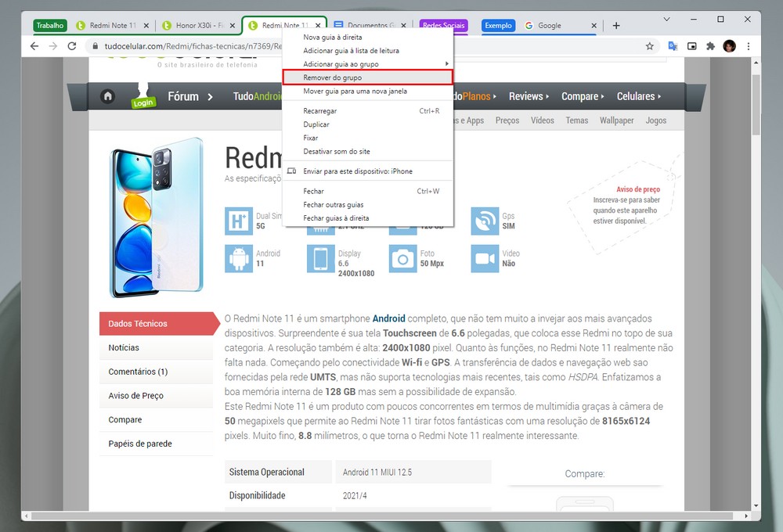Open the Chrome three-dot menu

(748, 46)
